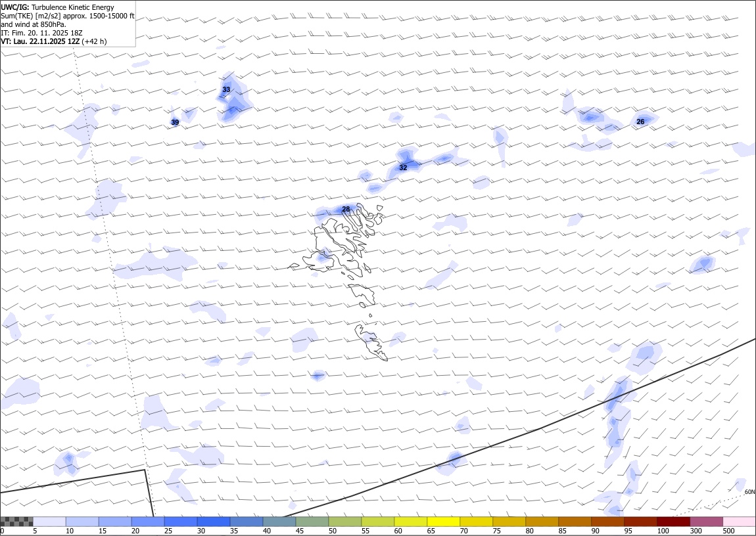Select the 85-90 legend color swatch
Viewport: 756px width, 536px height.
click(575, 522)
